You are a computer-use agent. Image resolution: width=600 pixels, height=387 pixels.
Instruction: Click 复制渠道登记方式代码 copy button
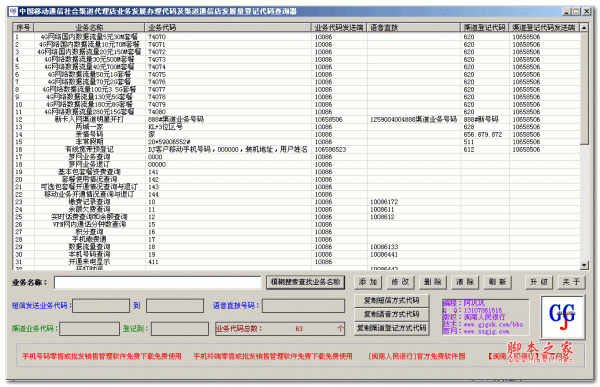point(391,328)
